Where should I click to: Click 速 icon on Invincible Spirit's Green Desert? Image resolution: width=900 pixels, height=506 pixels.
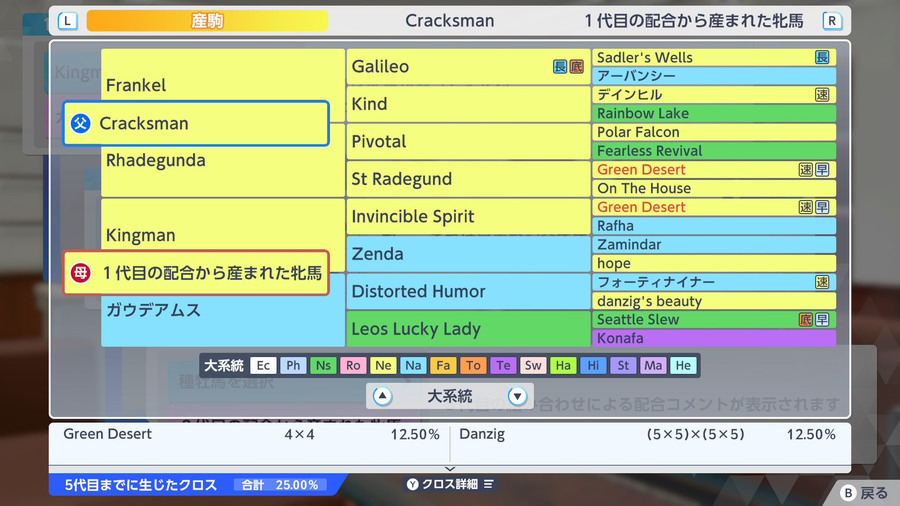806,207
